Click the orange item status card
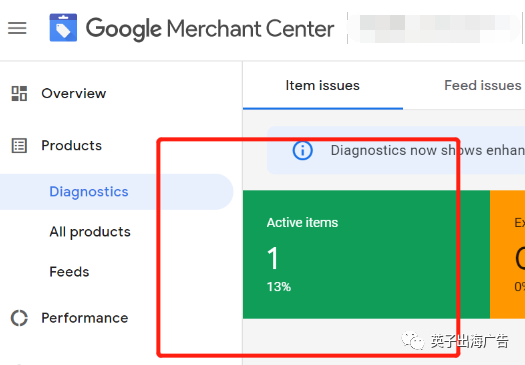Image resolution: width=525 pixels, height=365 pixels. (507, 254)
